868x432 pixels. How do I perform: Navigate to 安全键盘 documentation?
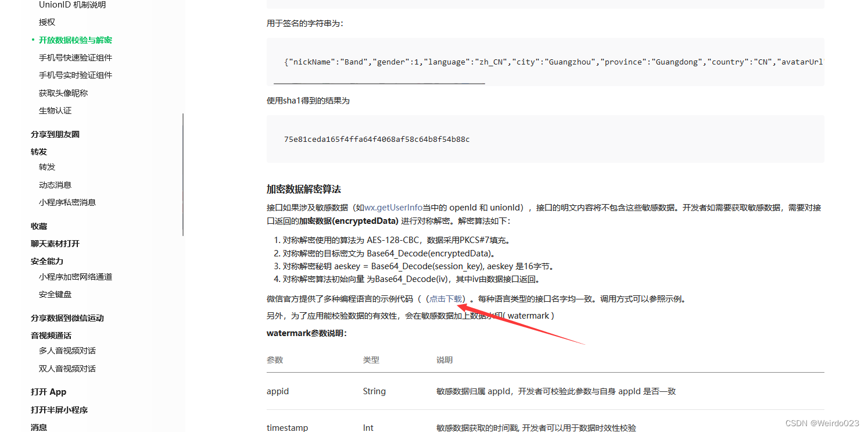pyautogui.click(x=55, y=294)
